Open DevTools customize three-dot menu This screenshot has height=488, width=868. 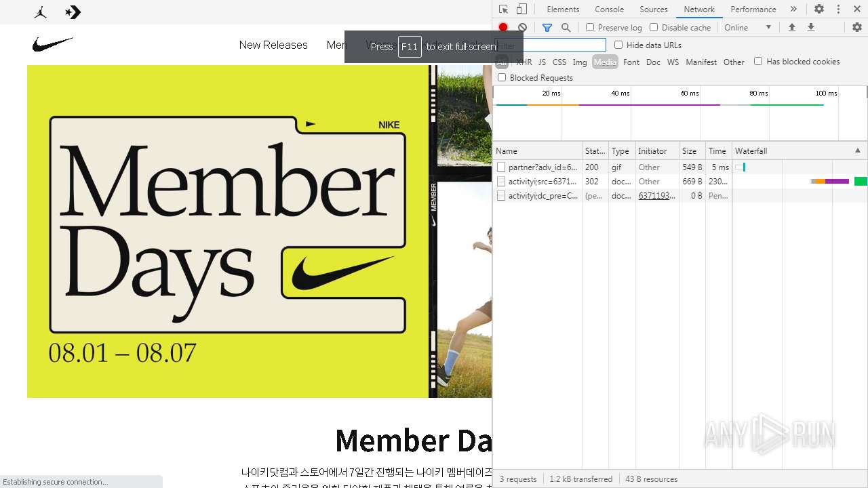[838, 9]
